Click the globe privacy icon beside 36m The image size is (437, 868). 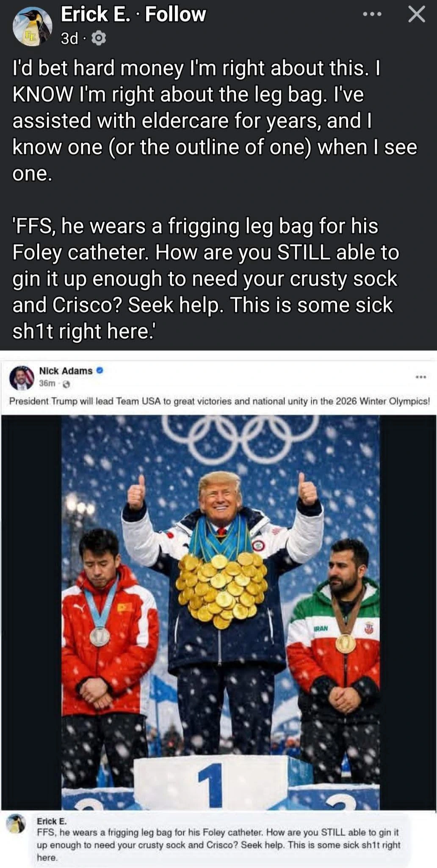tap(66, 384)
